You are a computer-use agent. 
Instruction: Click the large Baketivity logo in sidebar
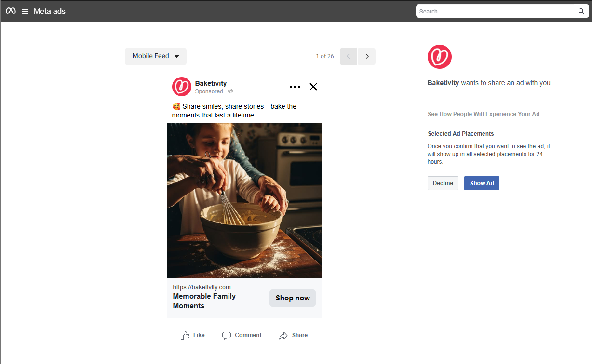tap(440, 57)
